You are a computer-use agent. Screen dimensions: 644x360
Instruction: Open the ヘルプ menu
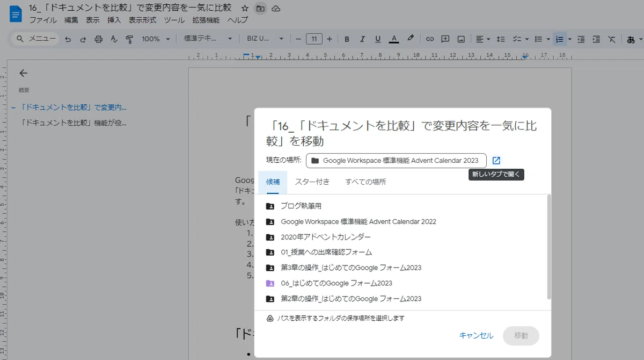point(238,20)
